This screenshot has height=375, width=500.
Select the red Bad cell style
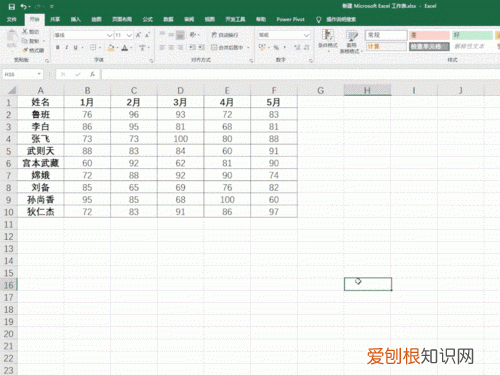429,35
